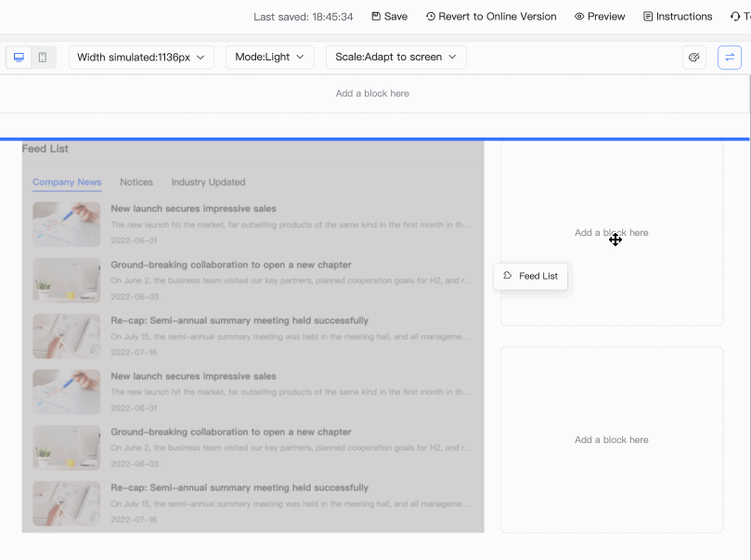
Task: Expand the Scale:Adapt to screen dropdown
Action: click(x=395, y=58)
